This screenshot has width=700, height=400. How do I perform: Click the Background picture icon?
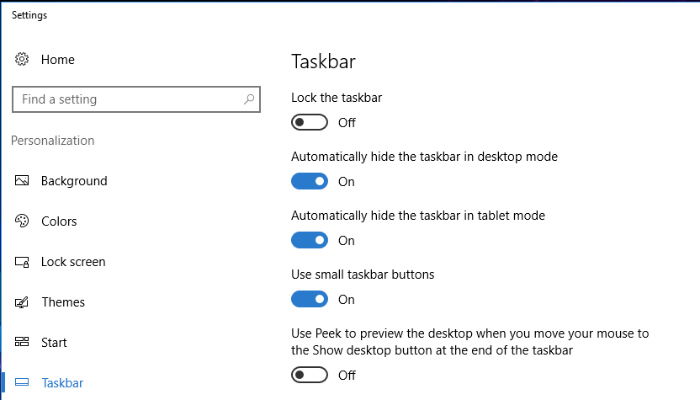point(22,180)
